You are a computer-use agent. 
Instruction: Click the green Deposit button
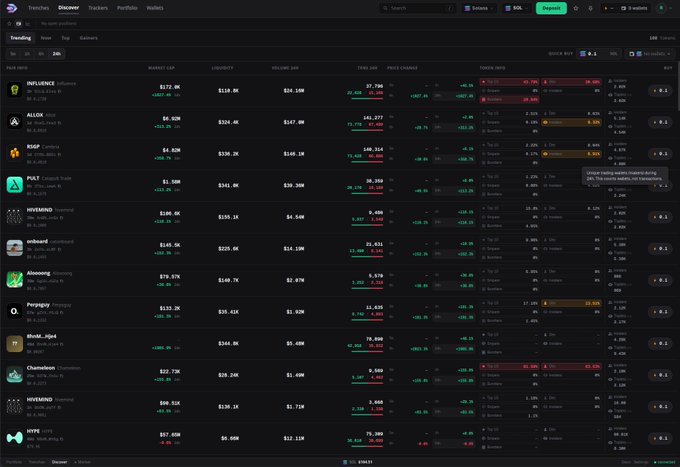click(551, 8)
